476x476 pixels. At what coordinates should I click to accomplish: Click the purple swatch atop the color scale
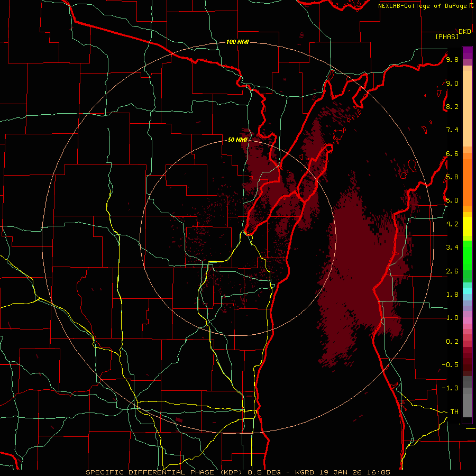click(467, 53)
